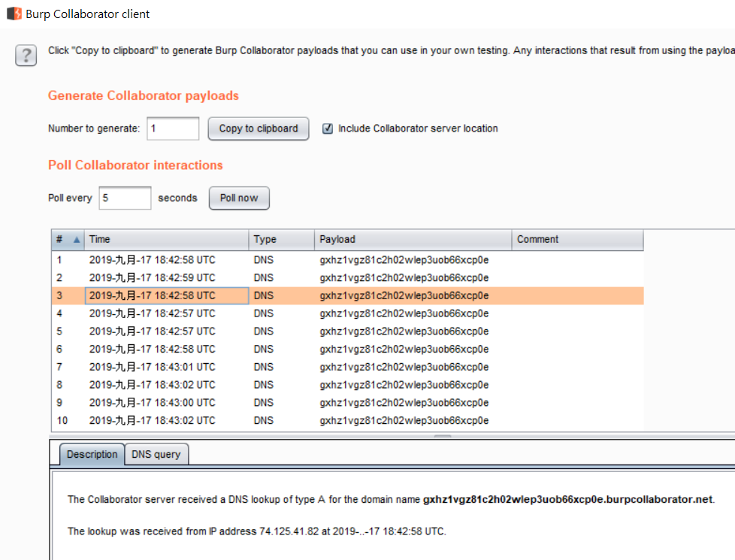This screenshot has width=735, height=560.
Task: Select highlighted interaction row 3
Action: [347, 295]
